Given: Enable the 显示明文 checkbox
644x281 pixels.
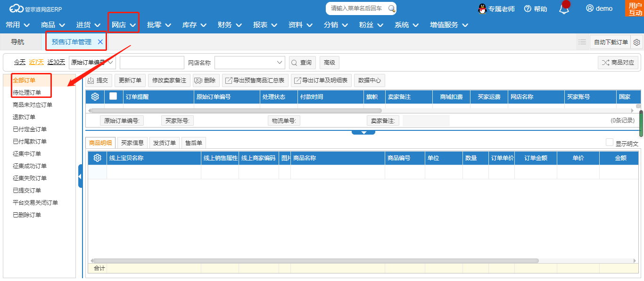Looking at the screenshot, I should (x=610, y=142).
